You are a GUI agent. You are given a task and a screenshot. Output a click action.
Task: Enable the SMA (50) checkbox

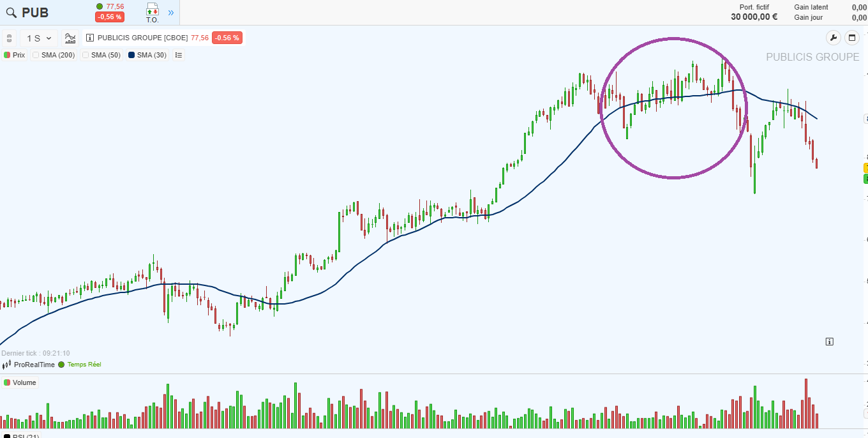86,55
